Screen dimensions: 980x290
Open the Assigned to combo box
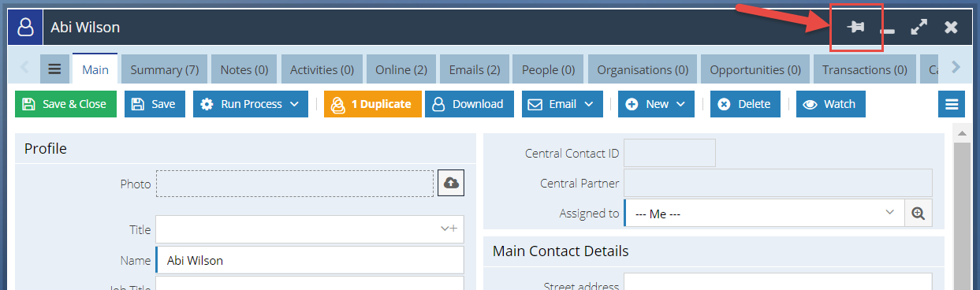(x=764, y=213)
